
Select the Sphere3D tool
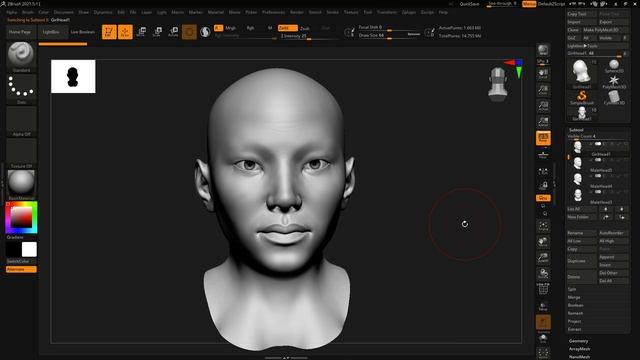614,66
